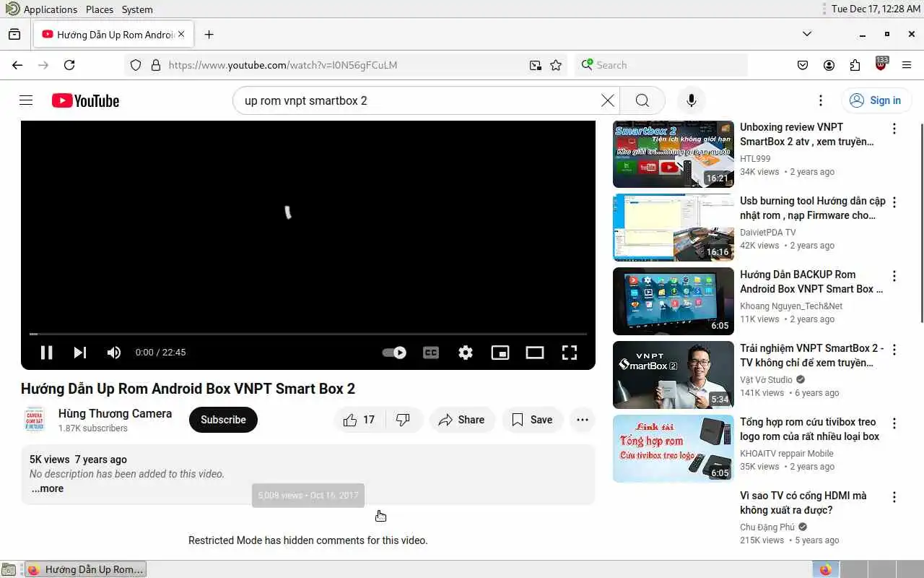Open uBlock Origin extension icon
Viewport: 924px width, 578px height.
[x=881, y=64]
